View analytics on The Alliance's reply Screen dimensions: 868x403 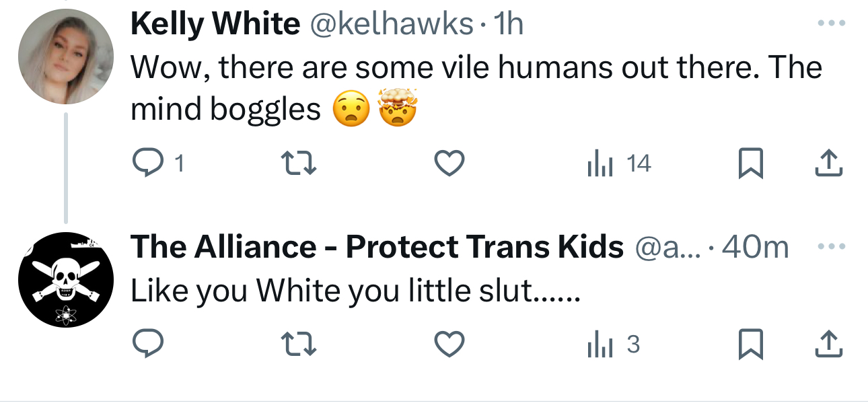599,344
